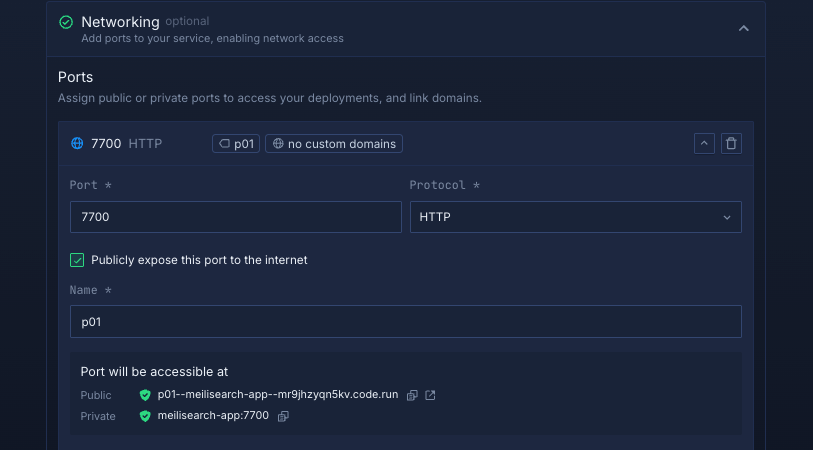
Task: Copy the public URL to clipboard
Action: 412,395
